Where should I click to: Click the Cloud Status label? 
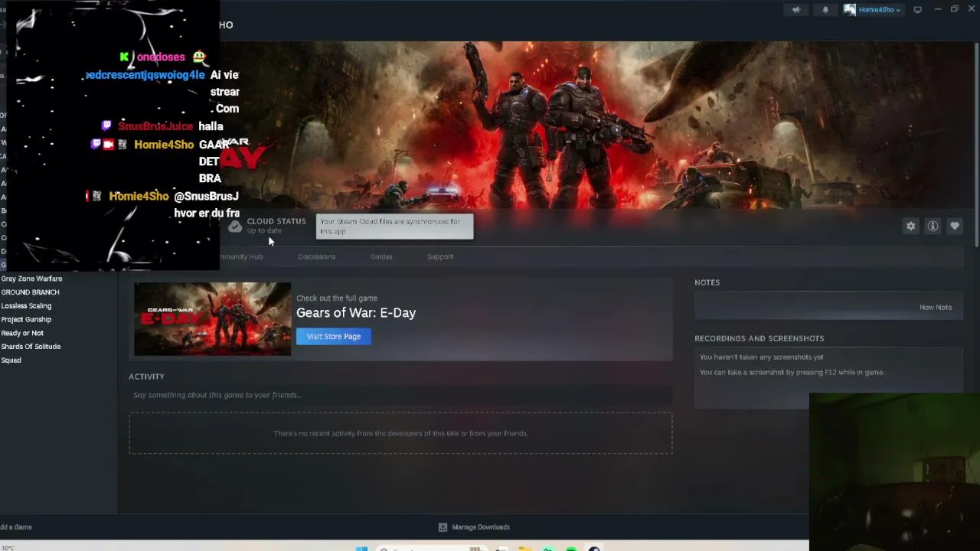[x=276, y=221]
